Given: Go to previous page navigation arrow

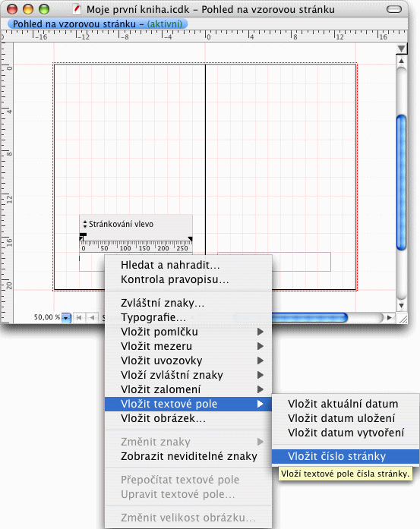Looking at the screenshot, I should click(x=92, y=317).
